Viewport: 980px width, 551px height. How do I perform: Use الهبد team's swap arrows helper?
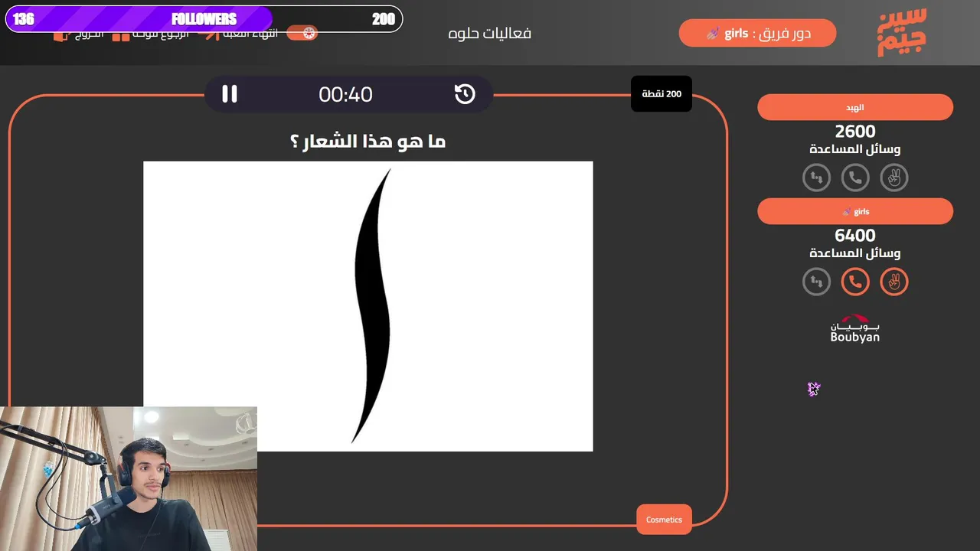click(x=816, y=178)
